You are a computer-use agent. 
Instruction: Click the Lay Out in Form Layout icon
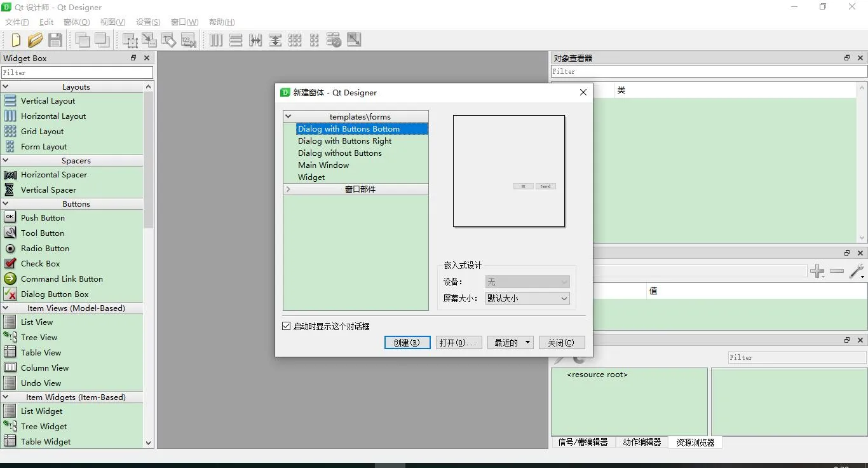pyautogui.click(x=315, y=40)
